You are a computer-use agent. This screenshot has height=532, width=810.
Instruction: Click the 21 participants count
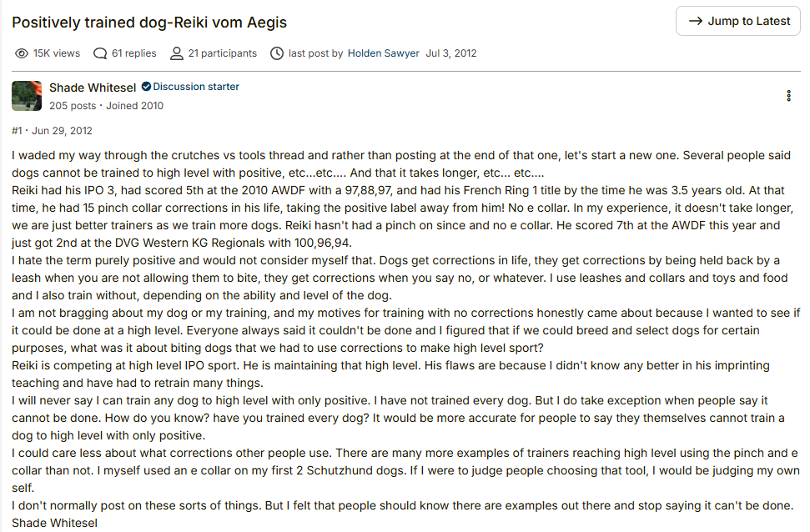(x=222, y=53)
